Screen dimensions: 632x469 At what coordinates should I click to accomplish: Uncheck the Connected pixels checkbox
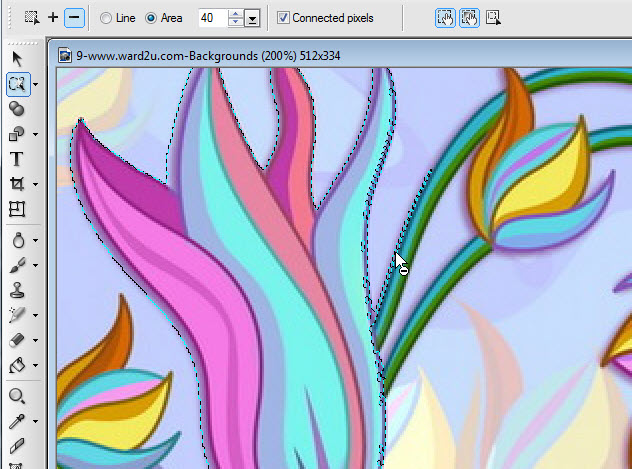pos(283,18)
